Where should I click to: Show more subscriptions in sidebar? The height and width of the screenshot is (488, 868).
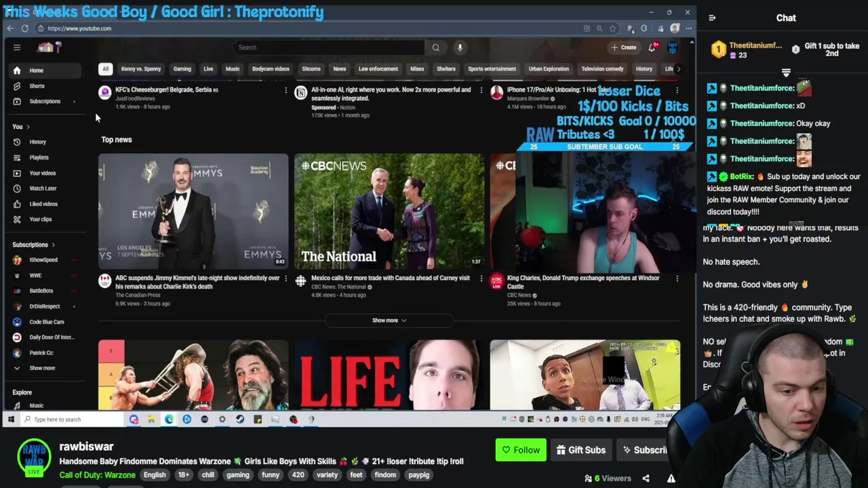click(x=42, y=368)
